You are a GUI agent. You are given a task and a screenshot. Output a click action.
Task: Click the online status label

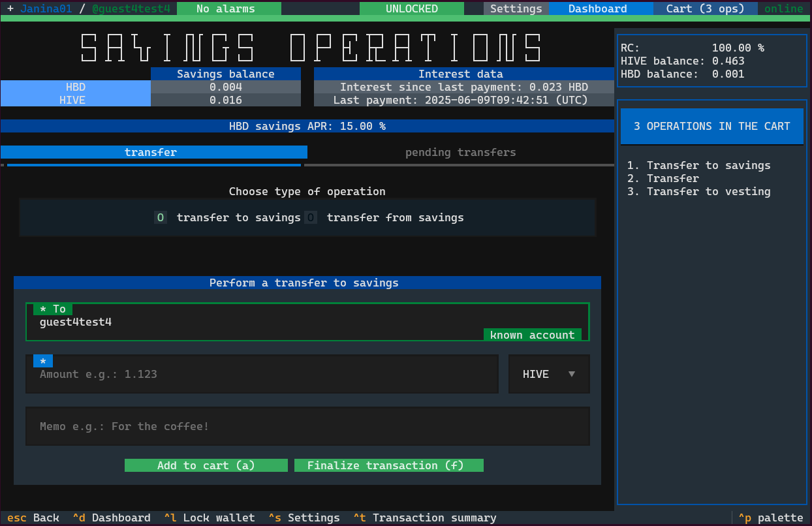(x=784, y=8)
